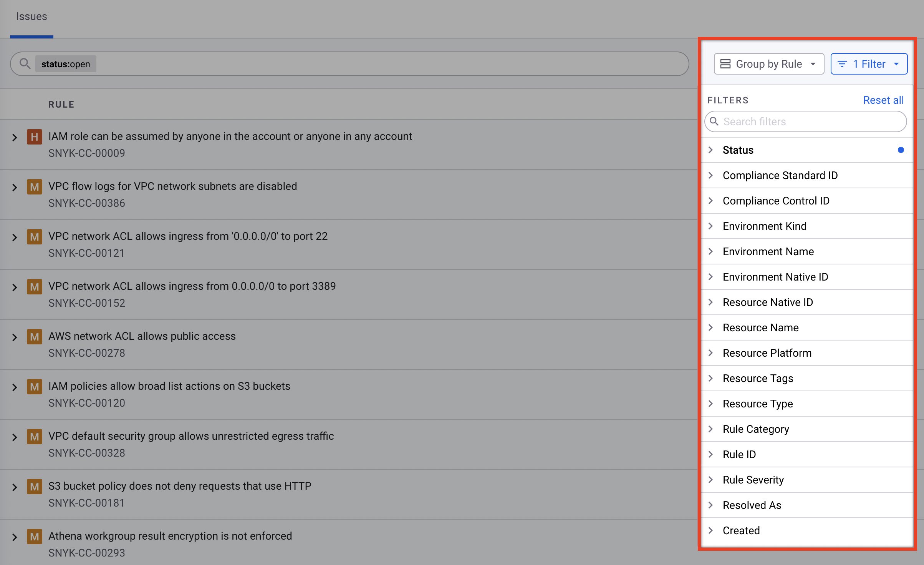Click the status:open search chip
Image resolution: width=924 pixels, height=565 pixels.
tap(66, 64)
